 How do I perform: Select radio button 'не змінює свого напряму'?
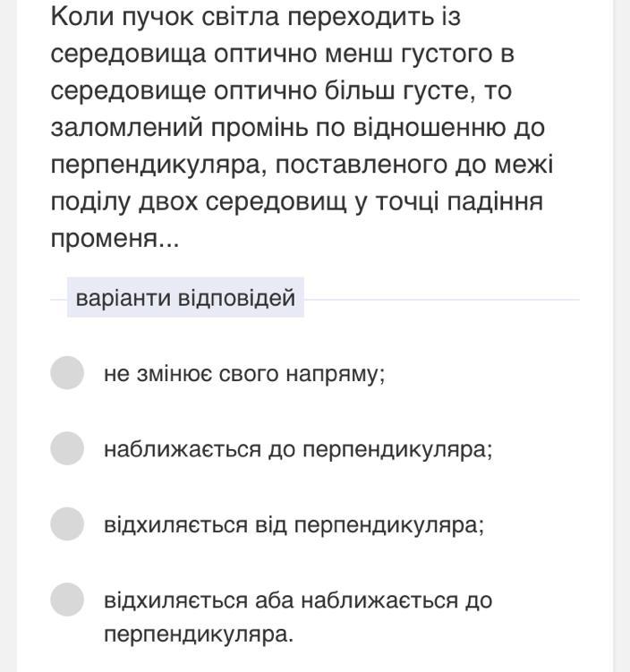click(67, 373)
